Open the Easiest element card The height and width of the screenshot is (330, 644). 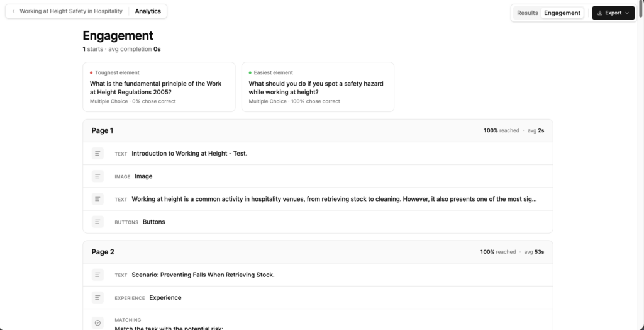318,87
